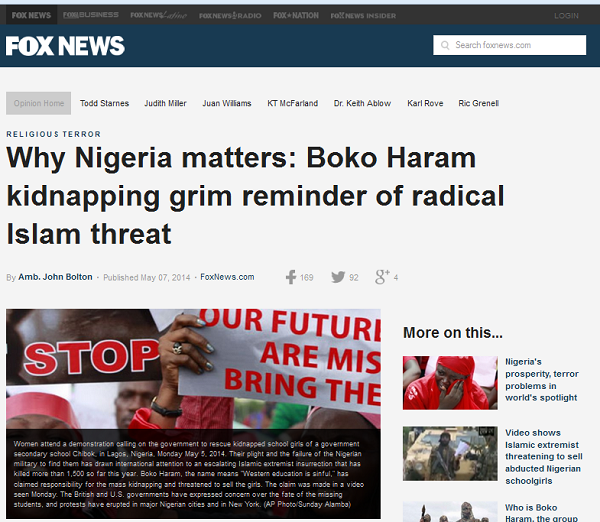
Task: Open the Fox News Radio tab
Action: (230, 15)
